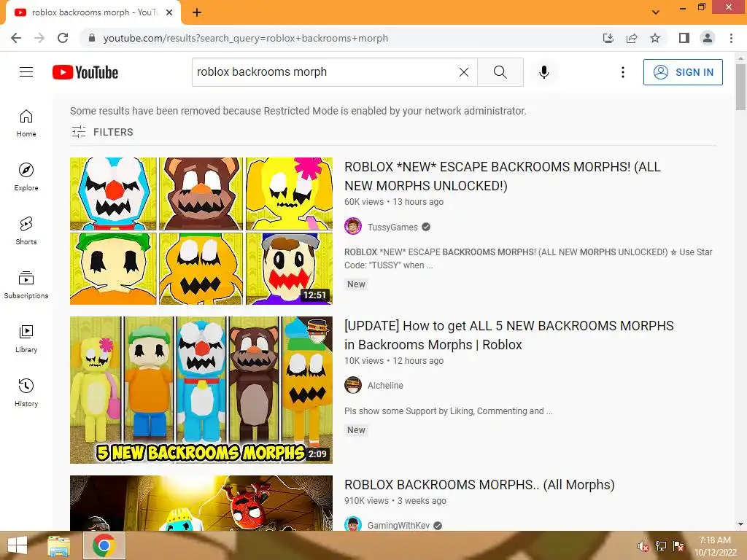The width and height of the screenshot is (747, 560).
Task: Open Explore in the sidebar
Action: pyautogui.click(x=26, y=176)
